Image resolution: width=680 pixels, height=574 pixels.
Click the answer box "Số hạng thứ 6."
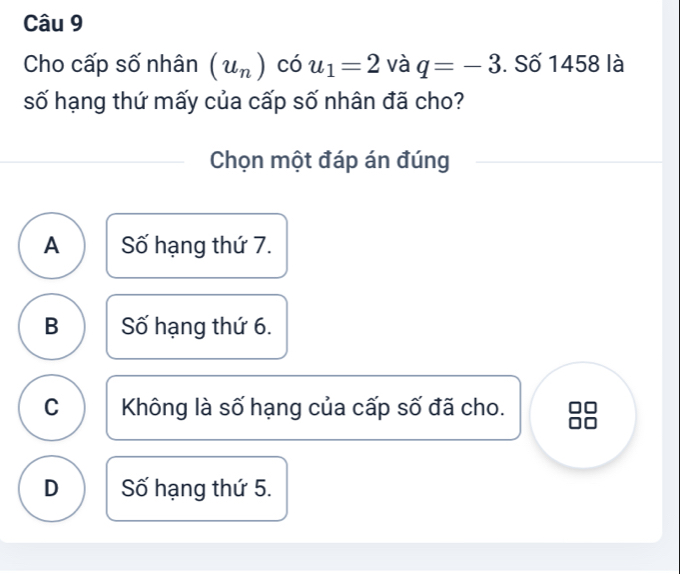pos(197,326)
